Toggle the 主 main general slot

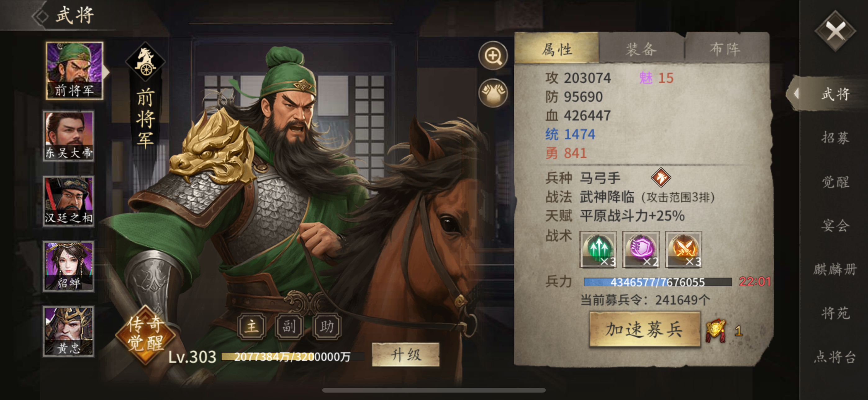click(251, 326)
